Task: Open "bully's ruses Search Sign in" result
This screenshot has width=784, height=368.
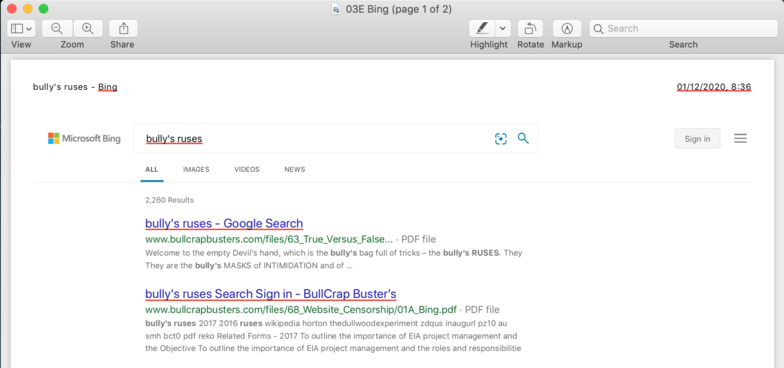Action: [x=270, y=294]
